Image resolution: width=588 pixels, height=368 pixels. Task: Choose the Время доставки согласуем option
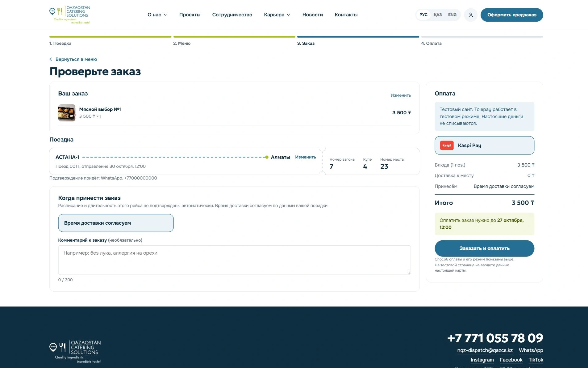(x=116, y=223)
